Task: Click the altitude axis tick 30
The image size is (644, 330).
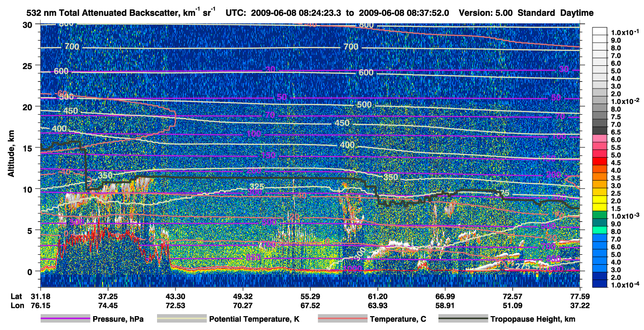Action: (29, 25)
